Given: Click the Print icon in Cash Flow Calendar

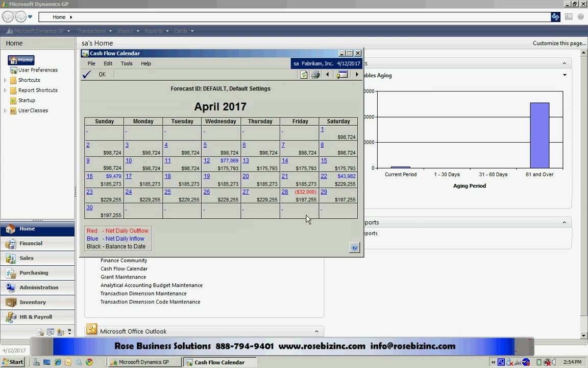Looking at the screenshot, I should (315, 74).
